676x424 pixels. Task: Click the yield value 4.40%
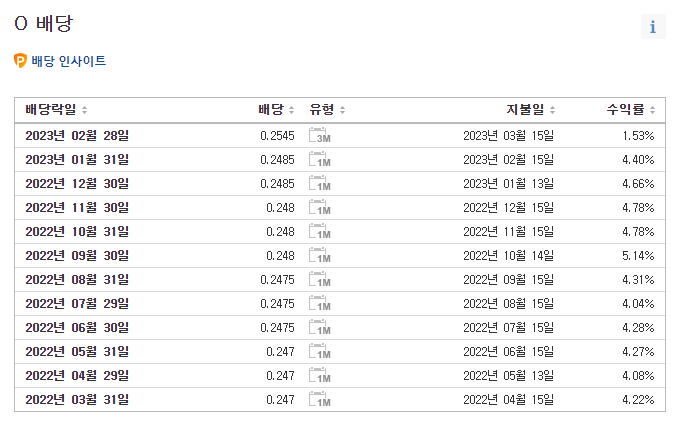click(638, 160)
